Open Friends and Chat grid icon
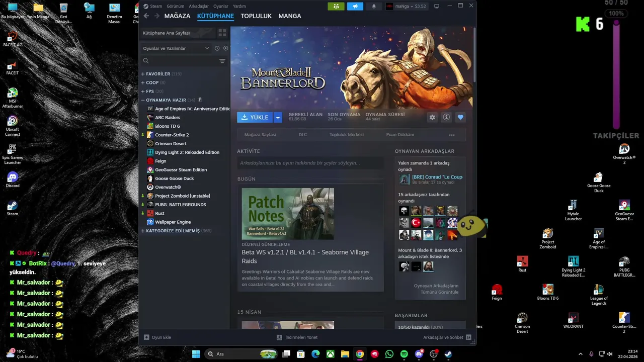Viewport: 644px width, 362px height. (x=468, y=337)
